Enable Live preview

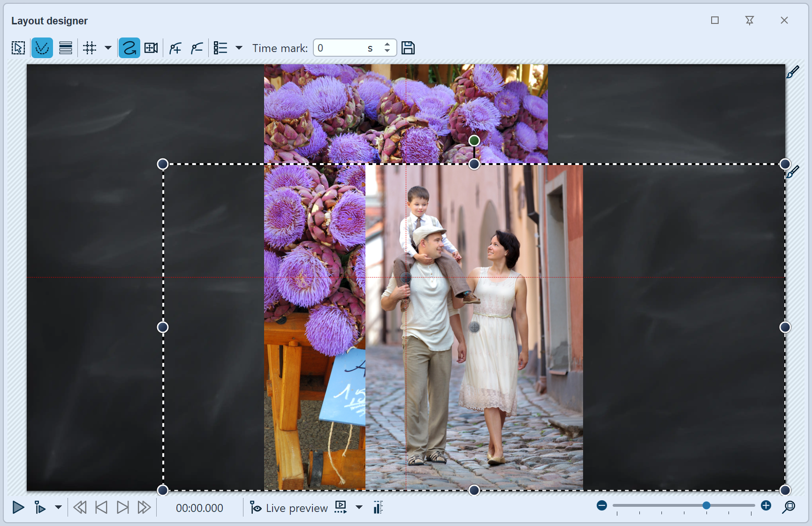pos(288,508)
